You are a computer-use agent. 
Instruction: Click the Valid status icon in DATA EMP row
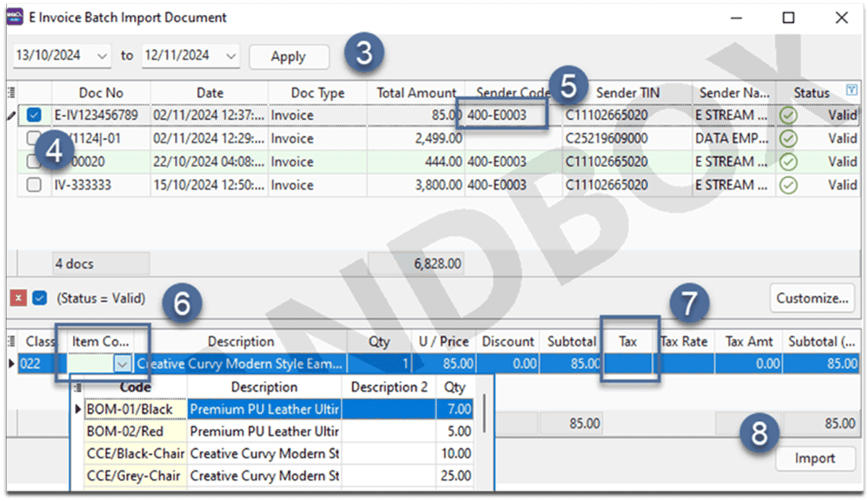[788, 139]
